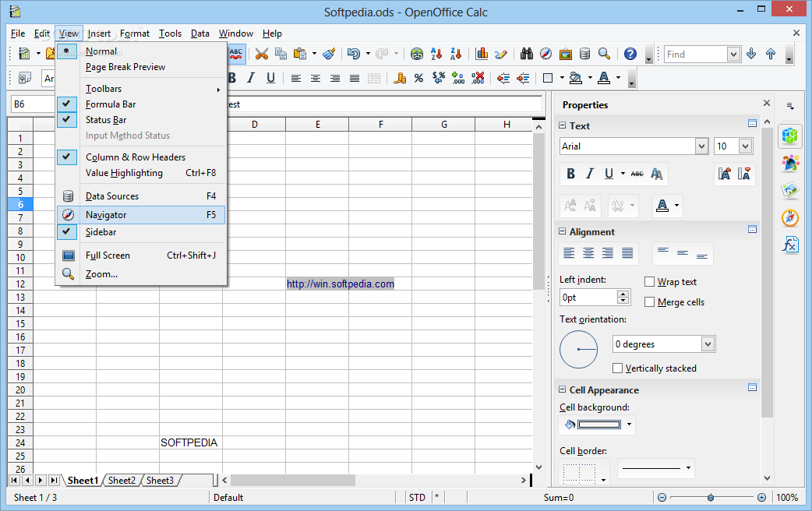Click Delete Decimal Place icon
This screenshot has width=812, height=511.
pos(478,78)
